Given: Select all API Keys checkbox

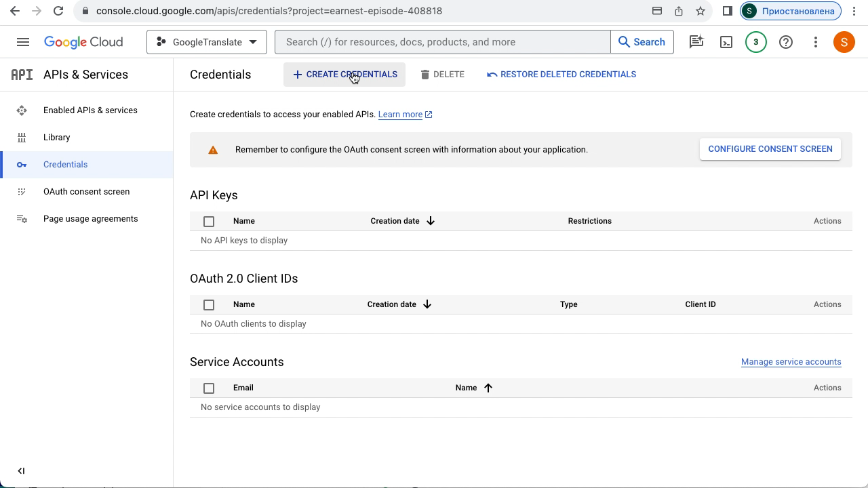Looking at the screenshot, I should pyautogui.click(x=209, y=222).
